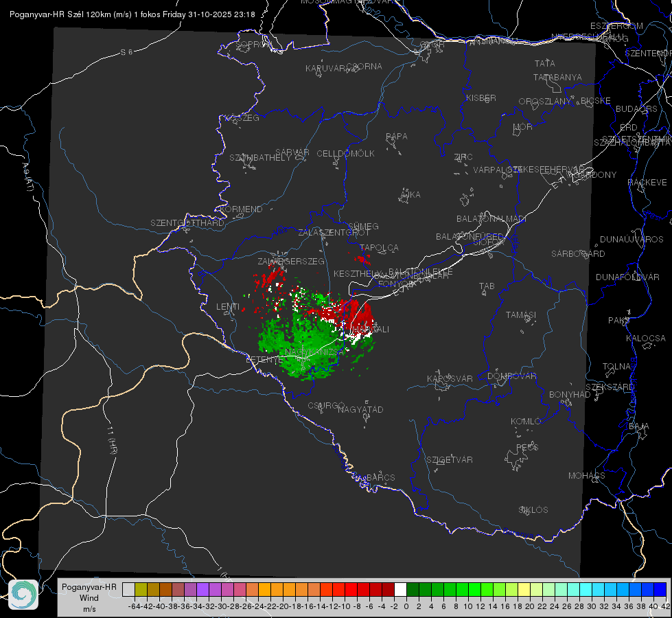Select the SZOMBATHELY label

coord(260,158)
